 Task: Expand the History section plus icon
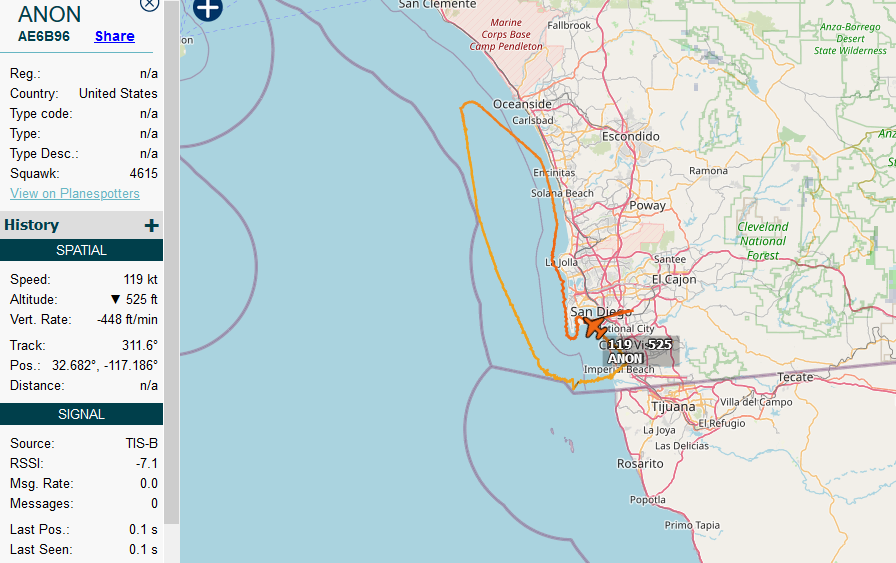point(151,225)
